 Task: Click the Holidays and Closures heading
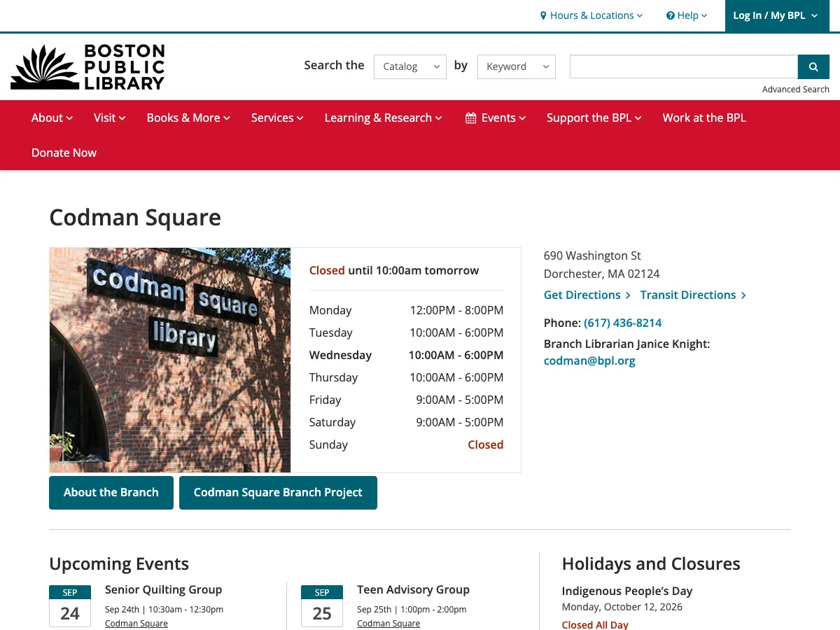(651, 563)
